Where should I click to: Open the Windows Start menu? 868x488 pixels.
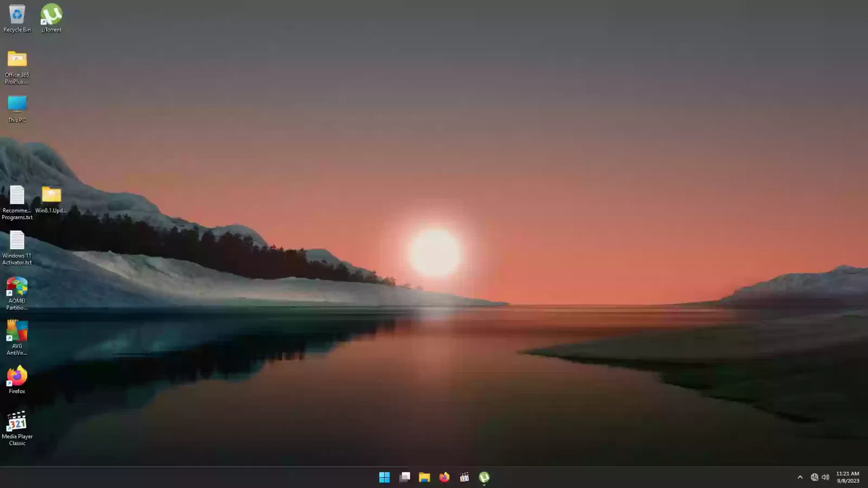pos(384,477)
